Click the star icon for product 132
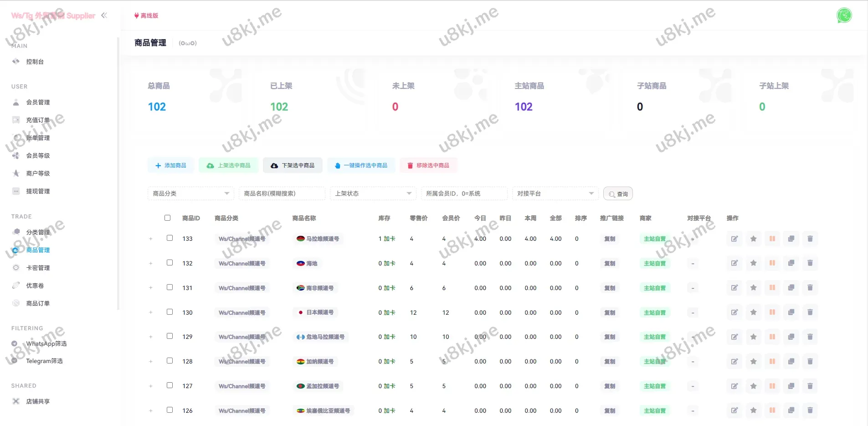This screenshot has height=426, width=868. [754, 263]
